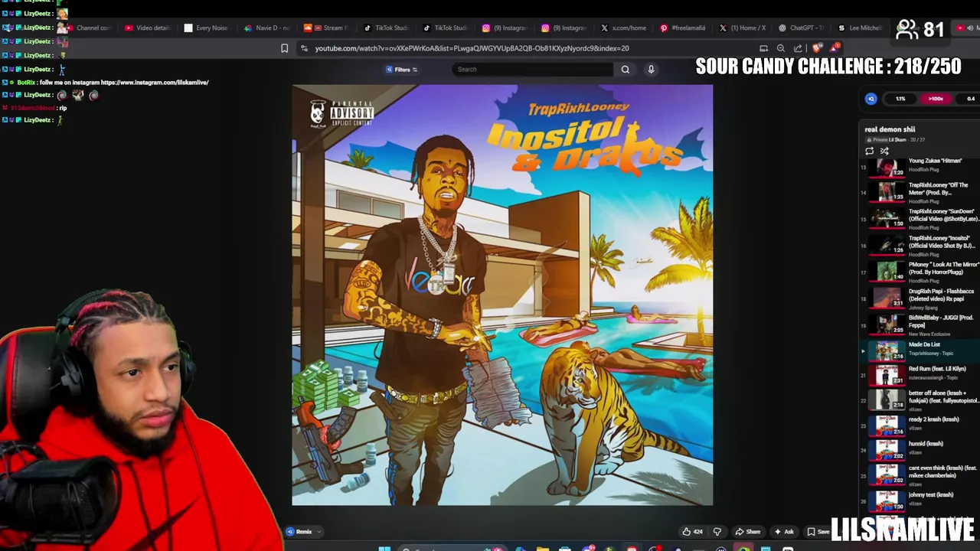Open the ChatGPT browser tab
The height and width of the screenshot is (551, 980).
tap(801, 28)
